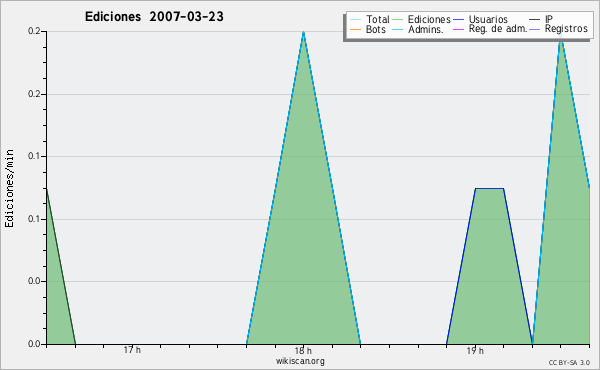
Task: Click the flat-top blue Usuarios plateau near 19 h
Action: tap(489, 188)
